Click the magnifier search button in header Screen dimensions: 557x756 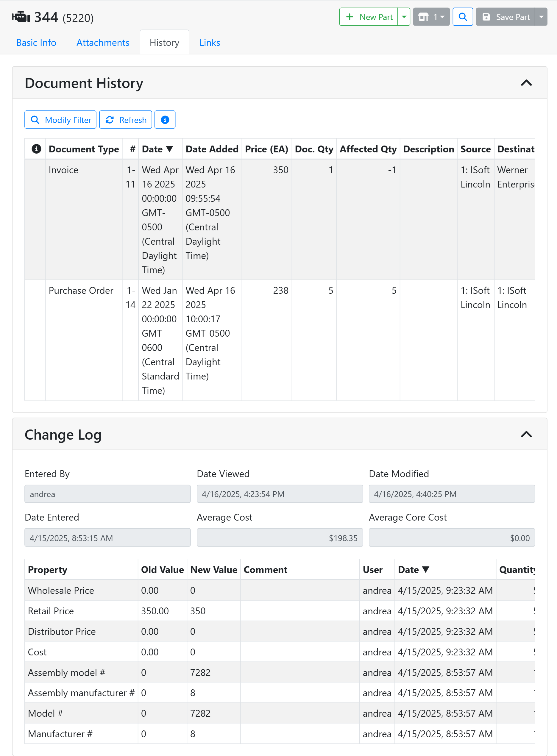click(x=463, y=17)
